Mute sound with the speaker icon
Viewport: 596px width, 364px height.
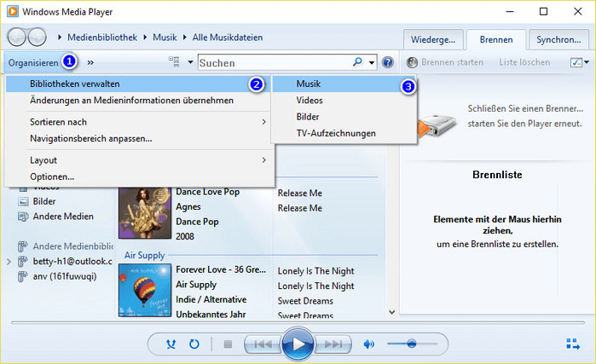click(368, 344)
